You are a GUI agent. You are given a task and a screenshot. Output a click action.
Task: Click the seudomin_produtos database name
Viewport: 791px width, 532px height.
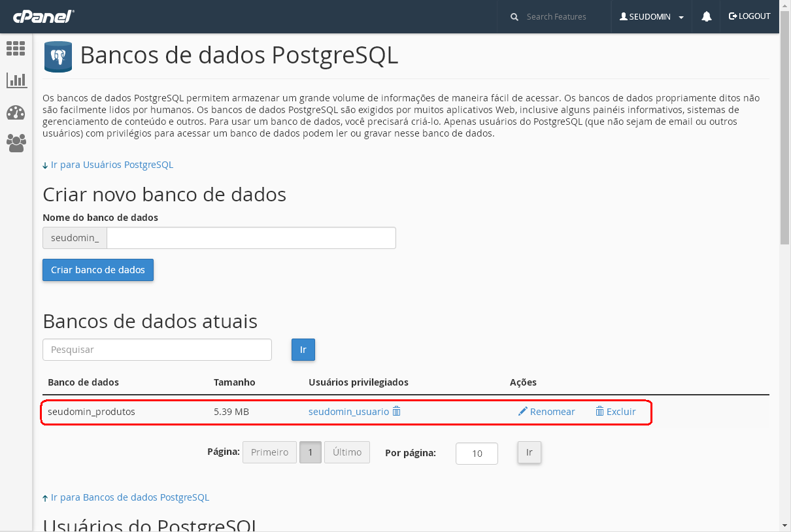(x=92, y=412)
